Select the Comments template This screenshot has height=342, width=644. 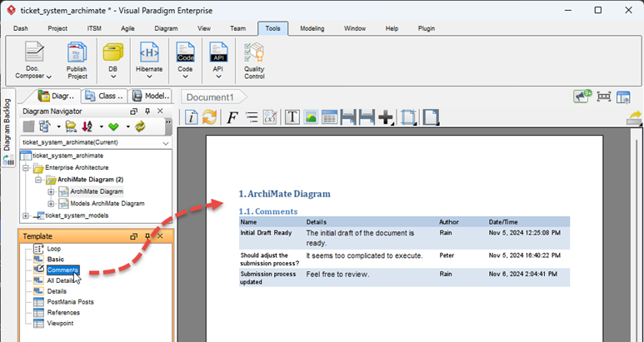[62, 270]
